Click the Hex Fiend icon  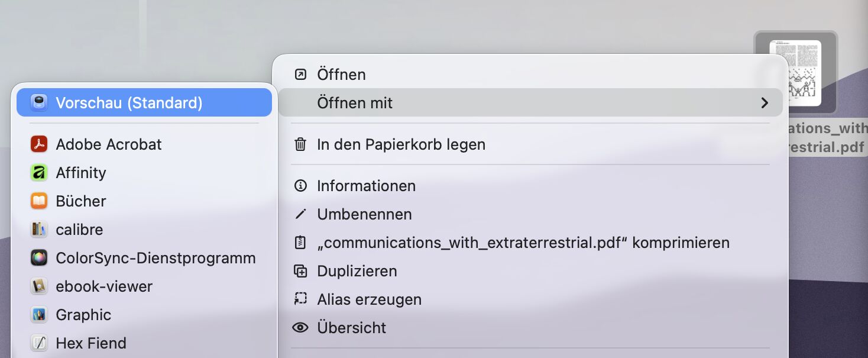39,343
